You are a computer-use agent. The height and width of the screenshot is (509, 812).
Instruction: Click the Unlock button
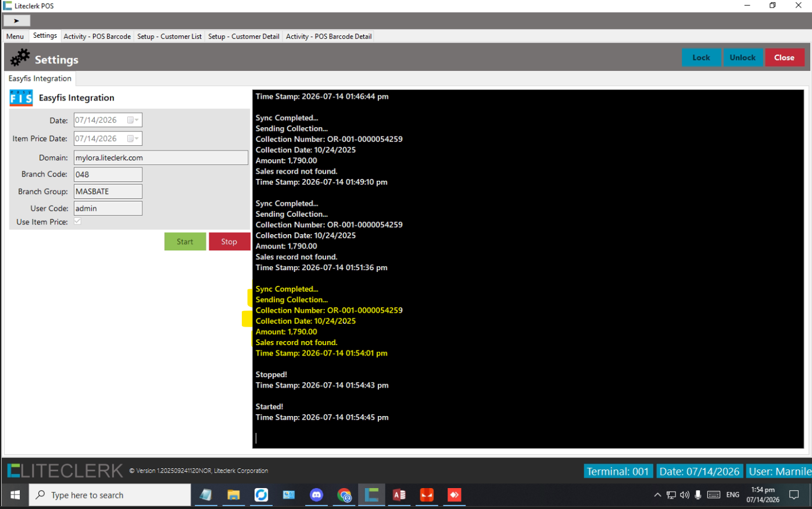pos(743,58)
